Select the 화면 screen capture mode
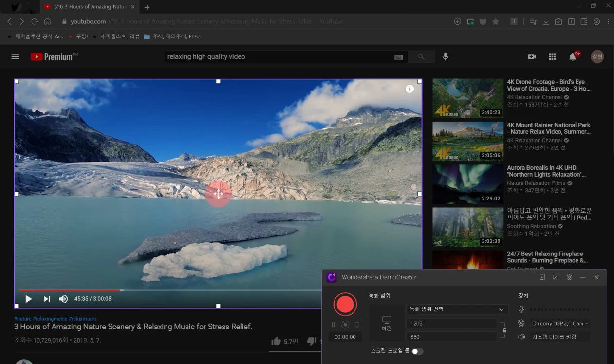Screen dimensions: 614x364 [x=386, y=323]
